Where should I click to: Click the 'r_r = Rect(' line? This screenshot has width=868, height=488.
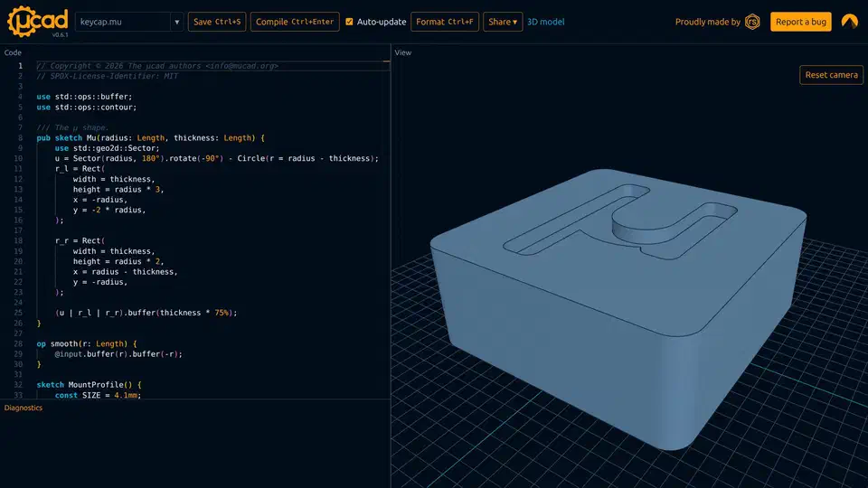tap(80, 240)
